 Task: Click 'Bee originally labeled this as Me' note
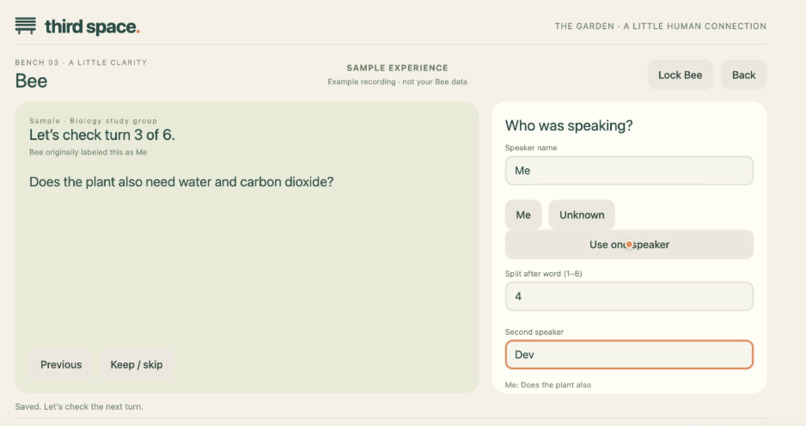[88, 152]
